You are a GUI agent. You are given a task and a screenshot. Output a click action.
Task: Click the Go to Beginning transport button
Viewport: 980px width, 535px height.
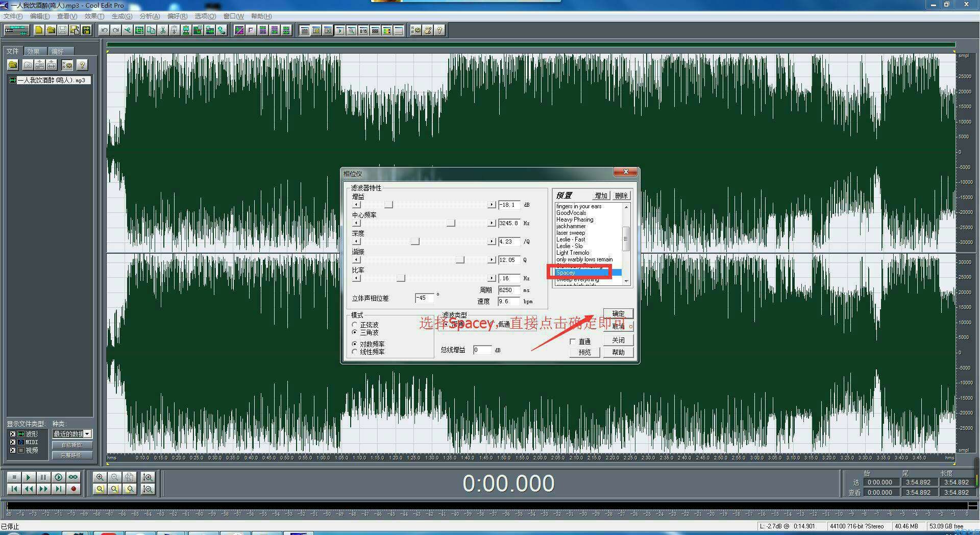(x=14, y=489)
